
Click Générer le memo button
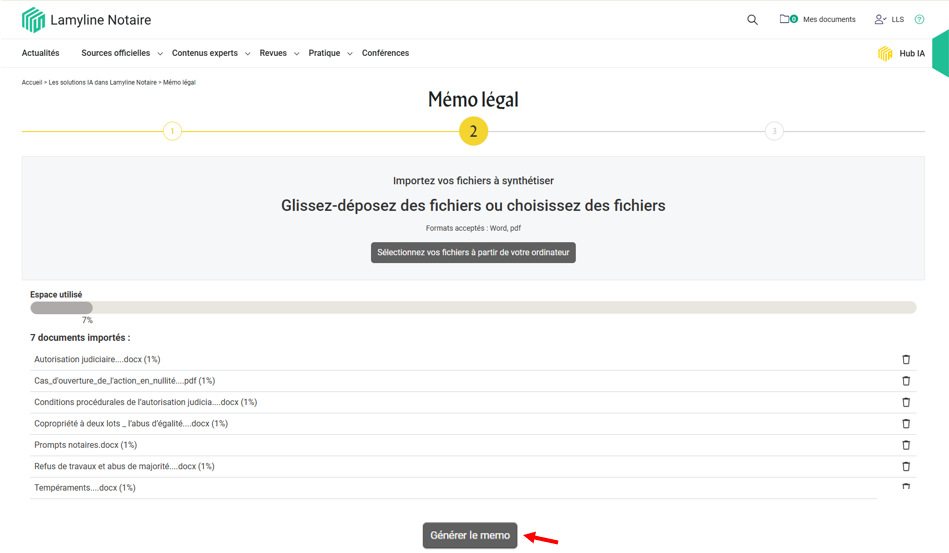(x=470, y=535)
